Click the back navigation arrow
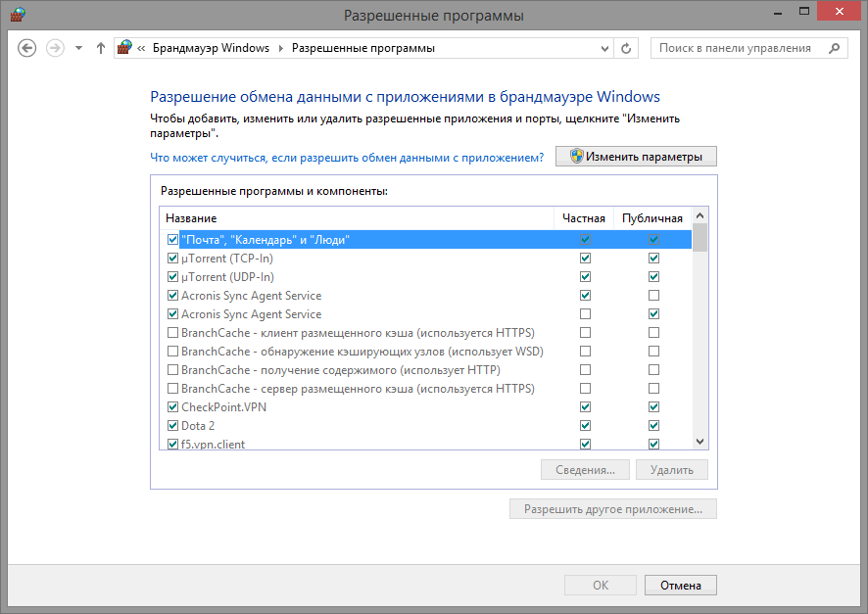Screen dimensions: 868x614 tap(27, 48)
